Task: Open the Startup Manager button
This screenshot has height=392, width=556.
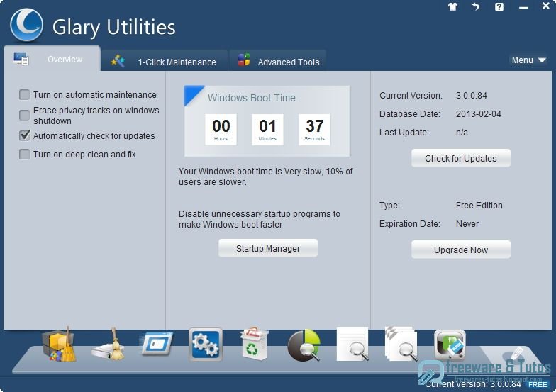Action: [x=268, y=248]
